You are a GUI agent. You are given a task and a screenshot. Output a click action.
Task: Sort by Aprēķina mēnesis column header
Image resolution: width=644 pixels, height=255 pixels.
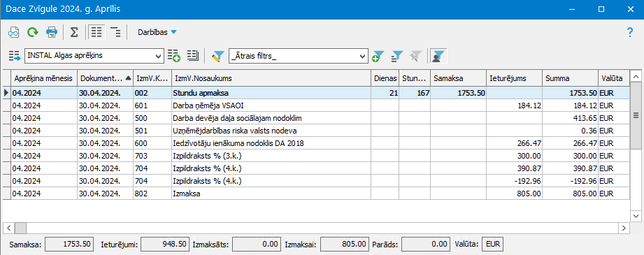44,78
